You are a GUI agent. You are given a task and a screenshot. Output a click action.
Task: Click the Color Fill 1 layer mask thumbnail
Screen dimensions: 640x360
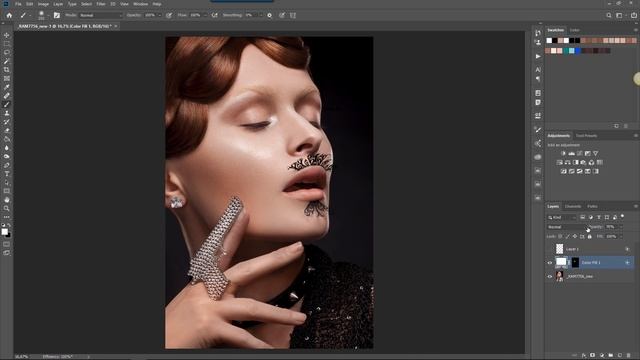point(575,262)
